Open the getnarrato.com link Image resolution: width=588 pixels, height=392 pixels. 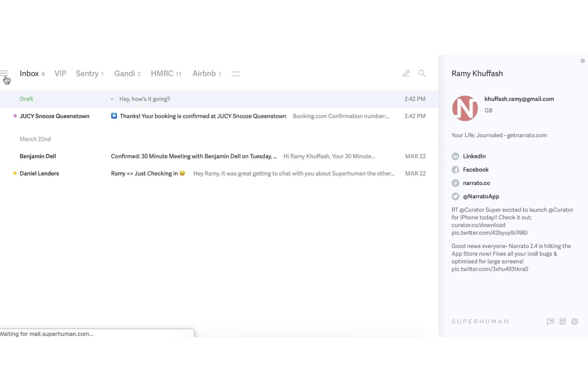coord(527,135)
